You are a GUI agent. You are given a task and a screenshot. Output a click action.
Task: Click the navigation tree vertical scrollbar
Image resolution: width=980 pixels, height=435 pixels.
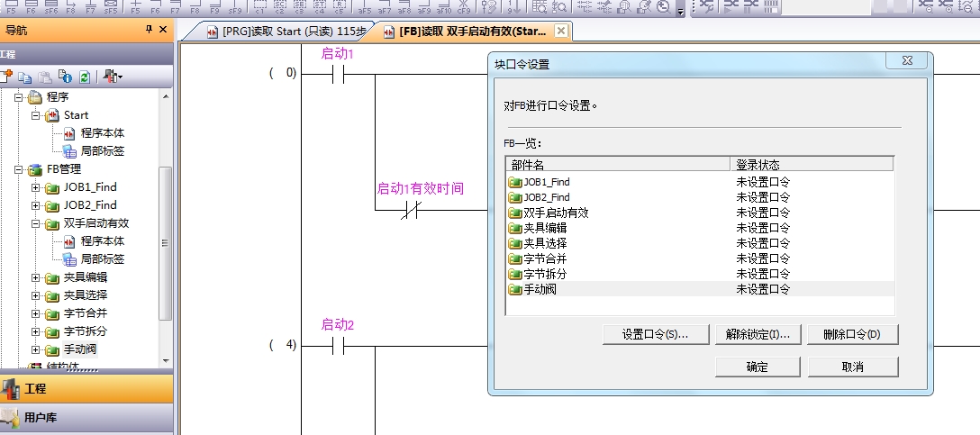point(165,243)
